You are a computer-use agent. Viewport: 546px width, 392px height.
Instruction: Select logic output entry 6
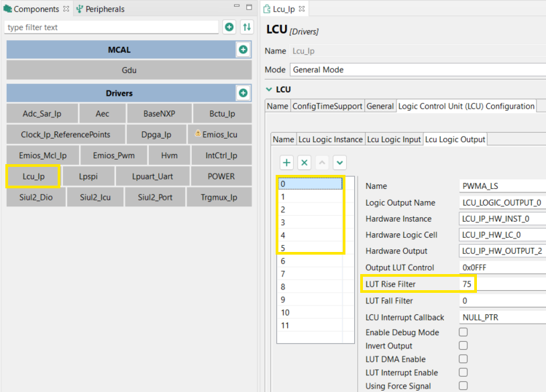pyautogui.click(x=310, y=261)
